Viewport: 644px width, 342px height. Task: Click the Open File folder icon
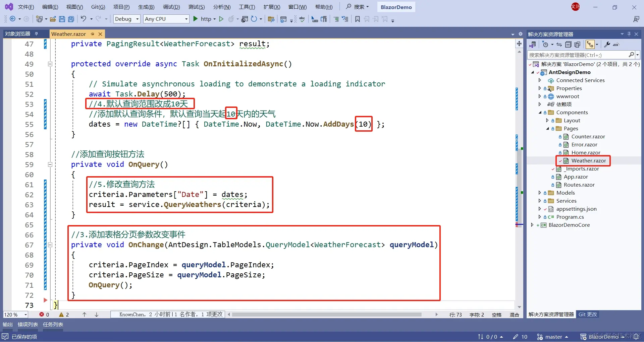pyautogui.click(x=53, y=19)
